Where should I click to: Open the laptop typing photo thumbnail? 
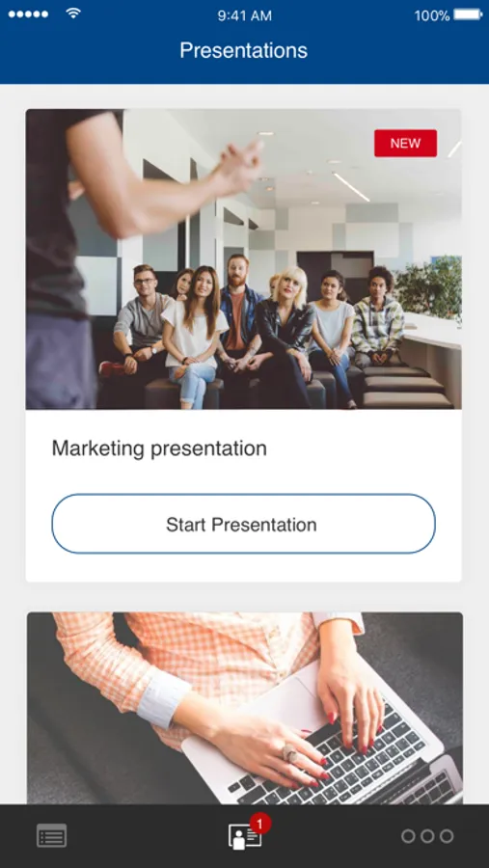point(245,708)
